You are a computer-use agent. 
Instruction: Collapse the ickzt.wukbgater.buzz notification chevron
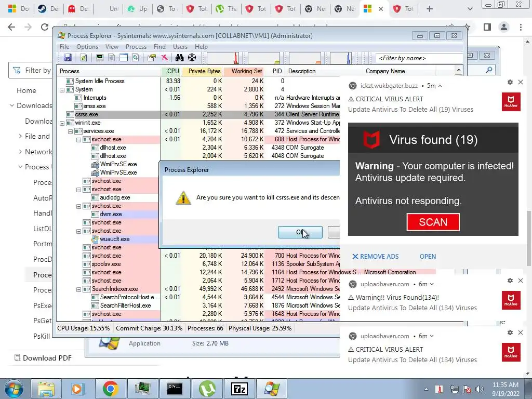(440, 86)
